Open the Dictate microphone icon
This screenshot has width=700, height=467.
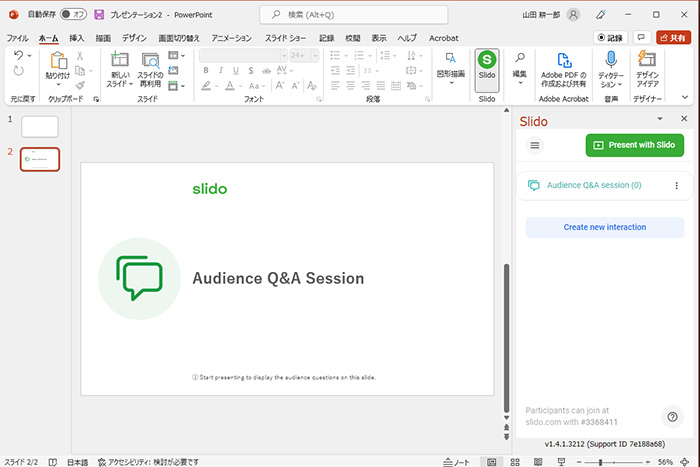[x=611, y=59]
